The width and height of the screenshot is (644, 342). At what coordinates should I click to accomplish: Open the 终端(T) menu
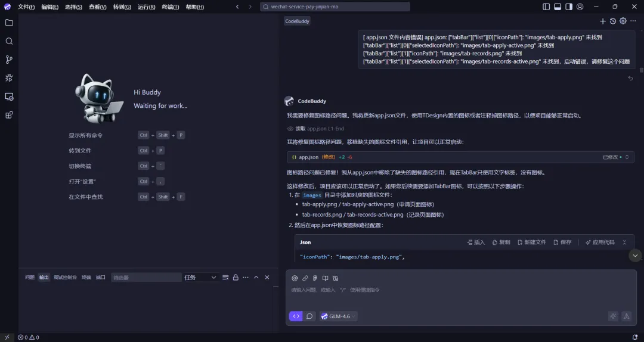[x=171, y=7]
